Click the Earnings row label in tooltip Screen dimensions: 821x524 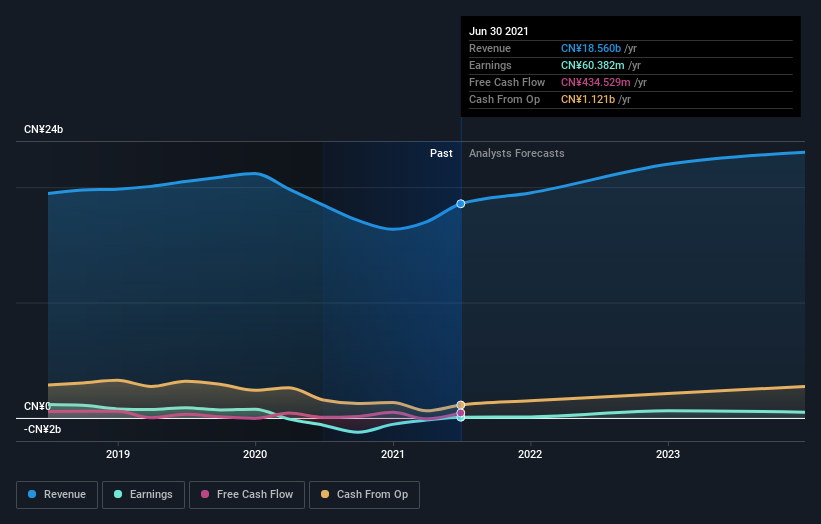pos(490,65)
